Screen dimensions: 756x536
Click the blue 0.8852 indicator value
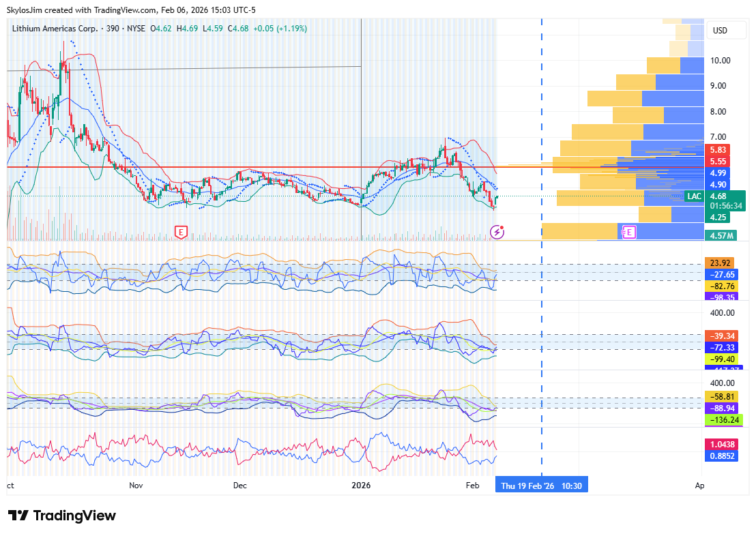pos(722,456)
